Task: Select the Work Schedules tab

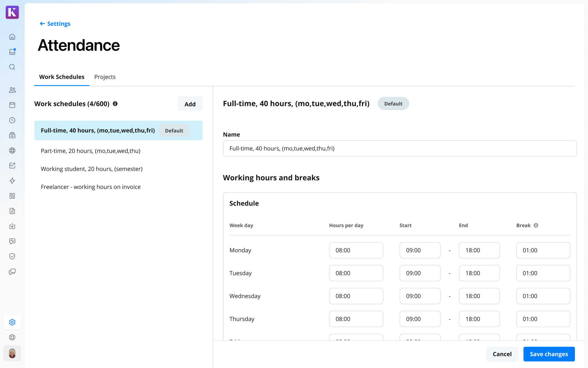Action: tap(62, 77)
